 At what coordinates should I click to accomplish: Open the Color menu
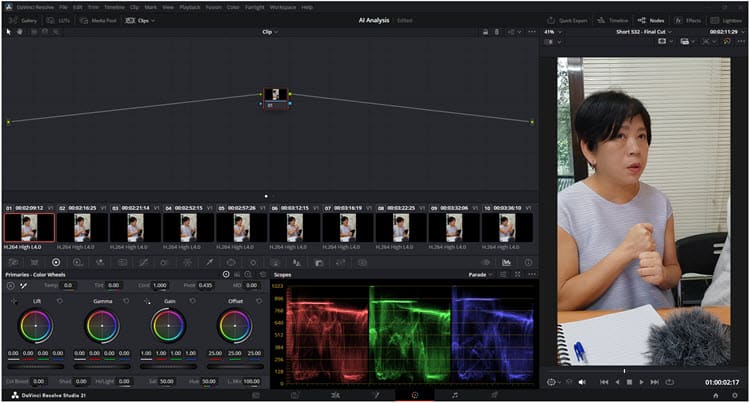click(x=233, y=7)
